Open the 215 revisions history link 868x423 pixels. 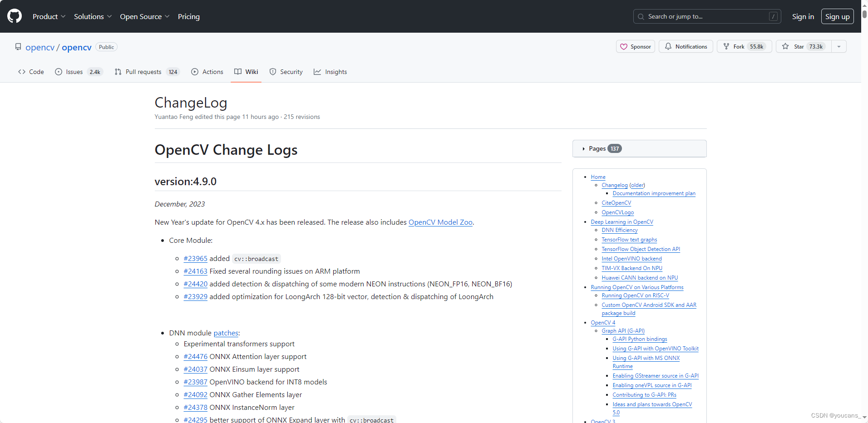(302, 117)
